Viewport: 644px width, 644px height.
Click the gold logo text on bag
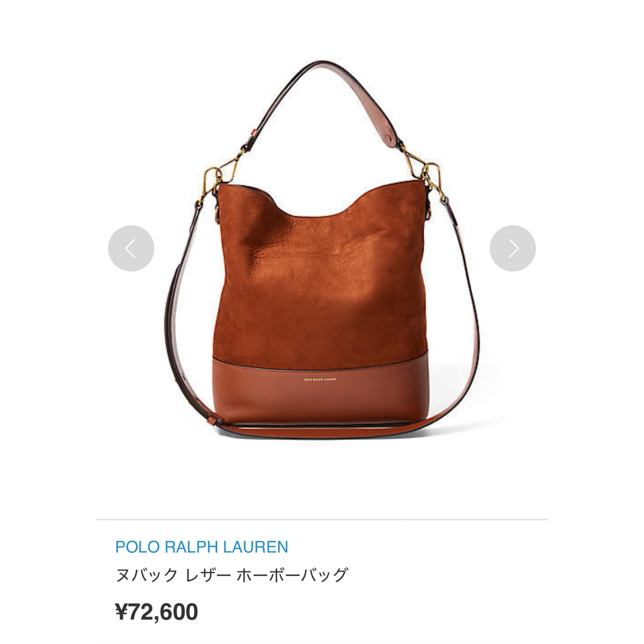pyautogui.click(x=320, y=379)
